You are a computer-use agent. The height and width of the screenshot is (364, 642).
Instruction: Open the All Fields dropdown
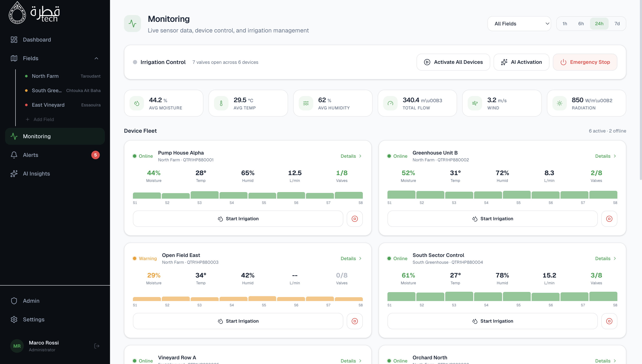coord(519,24)
